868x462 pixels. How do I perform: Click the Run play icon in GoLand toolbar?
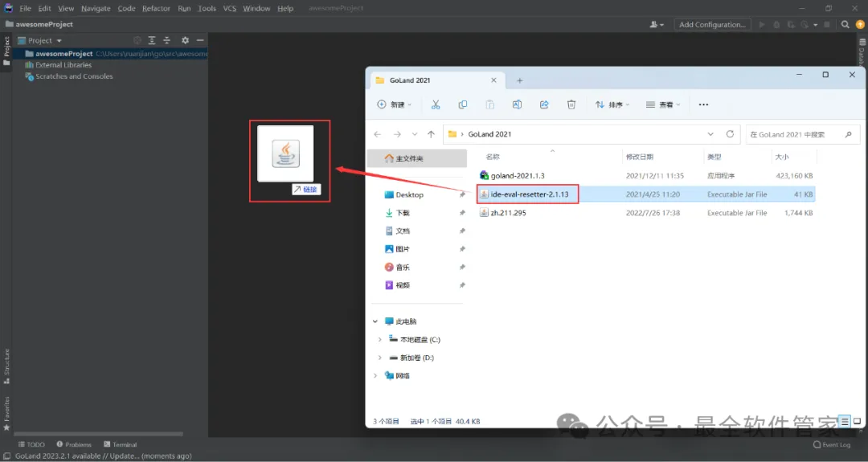762,24
